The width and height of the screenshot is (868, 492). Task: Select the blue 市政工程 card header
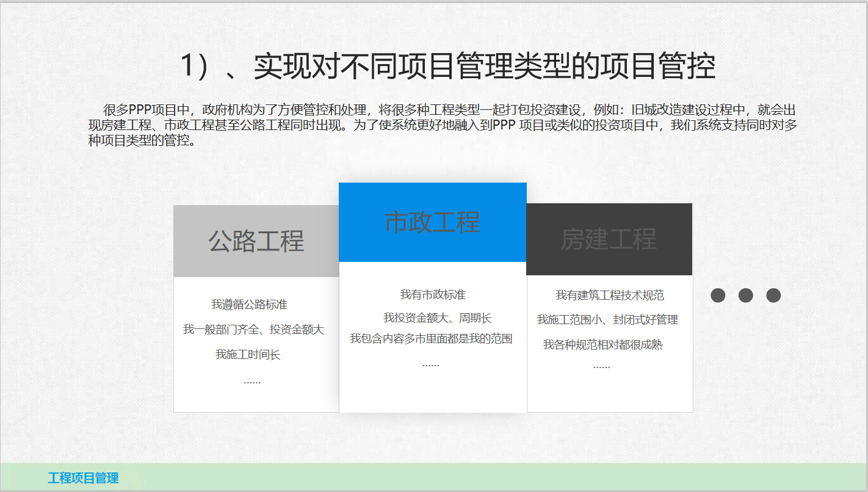(x=432, y=222)
